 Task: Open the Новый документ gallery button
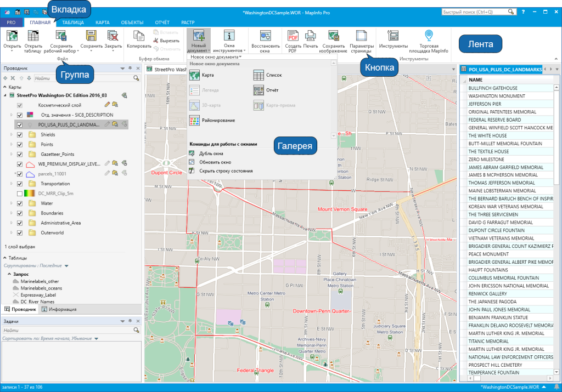[198, 41]
